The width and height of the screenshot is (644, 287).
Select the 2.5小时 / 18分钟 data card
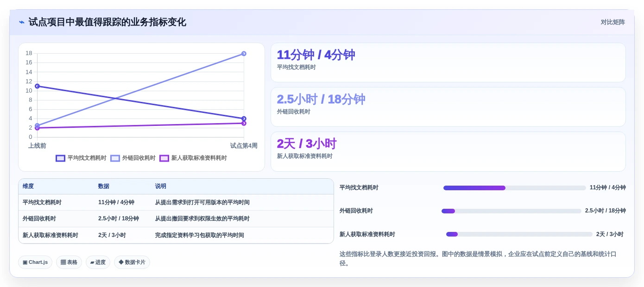coord(448,107)
